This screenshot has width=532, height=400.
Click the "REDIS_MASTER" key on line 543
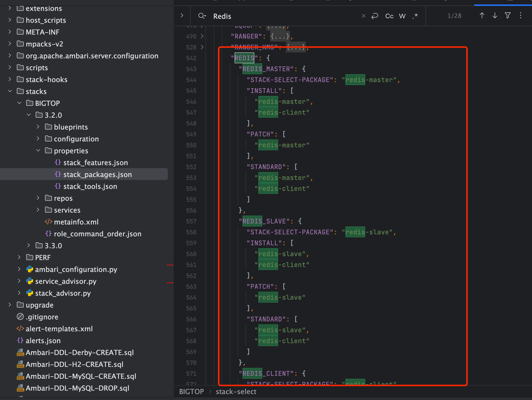coord(266,69)
